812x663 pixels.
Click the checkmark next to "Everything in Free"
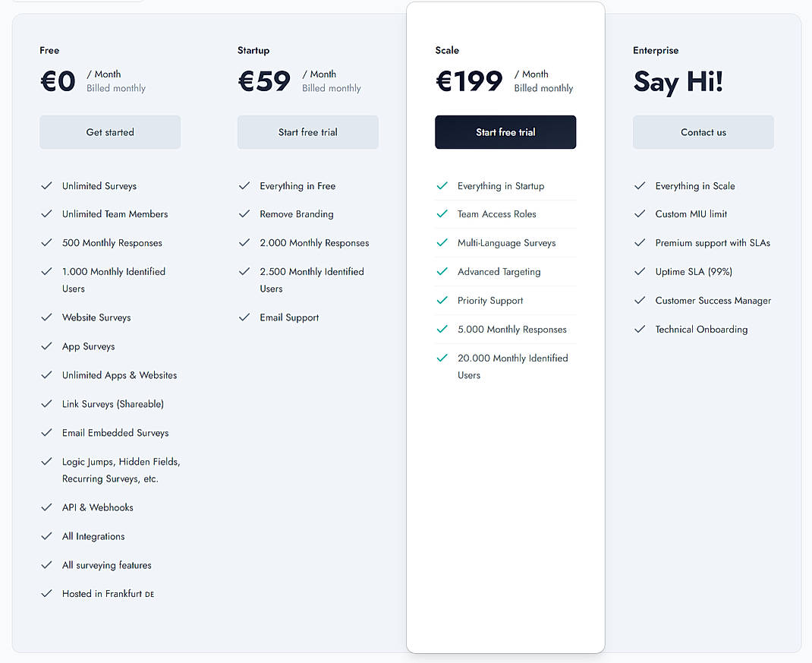(244, 185)
